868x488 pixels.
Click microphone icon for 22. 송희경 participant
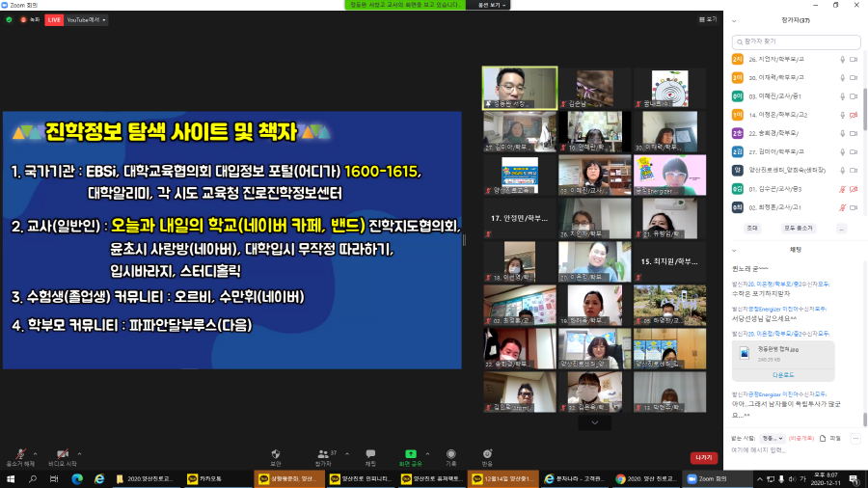click(843, 133)
